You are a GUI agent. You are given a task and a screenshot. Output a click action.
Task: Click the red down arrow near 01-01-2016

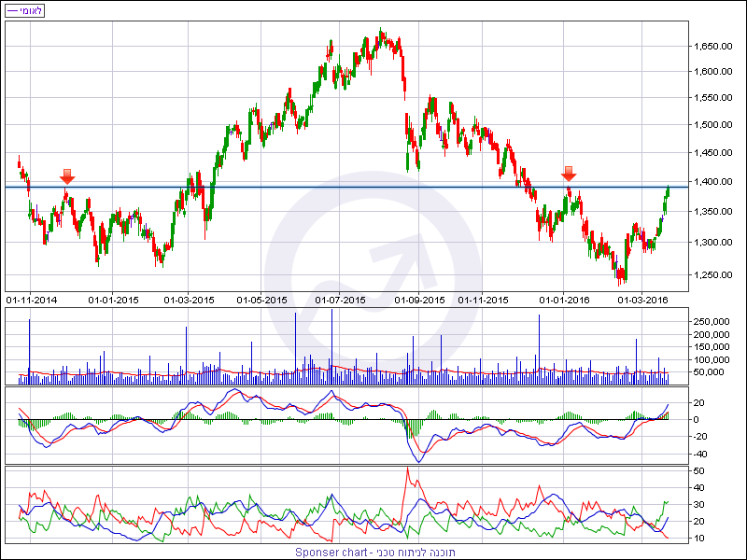tap(569, 174)
